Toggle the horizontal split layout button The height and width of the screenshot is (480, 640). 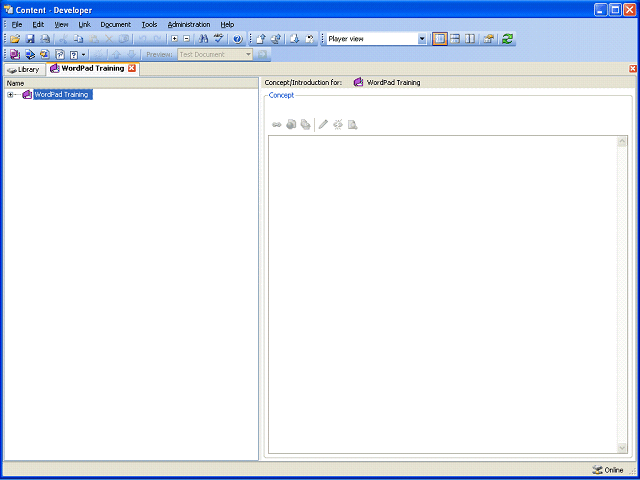click(455, 39)
